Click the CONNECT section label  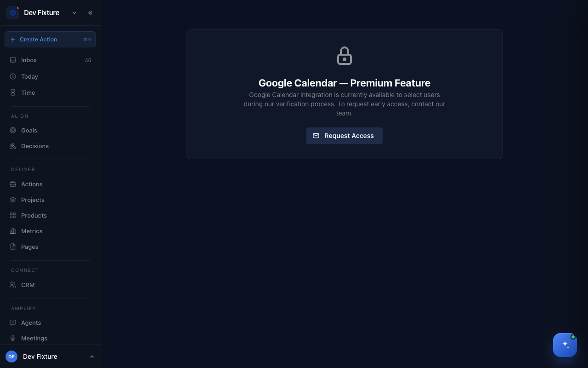click(x=25, y=270)
